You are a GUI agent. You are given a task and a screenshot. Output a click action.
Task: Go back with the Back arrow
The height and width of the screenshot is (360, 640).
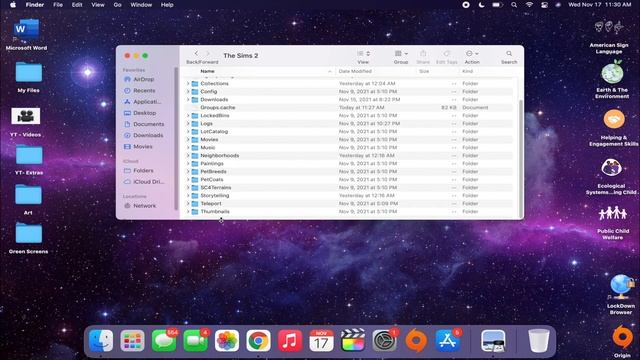point(196,53)
